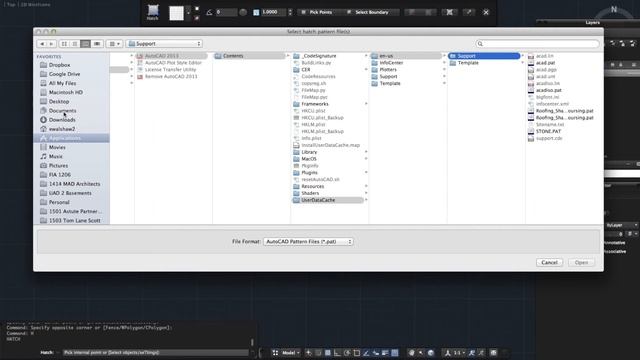Toggle polar tracking in status bar
The width and height of the screenshot is (640, 360).
[x=347, y=353]
